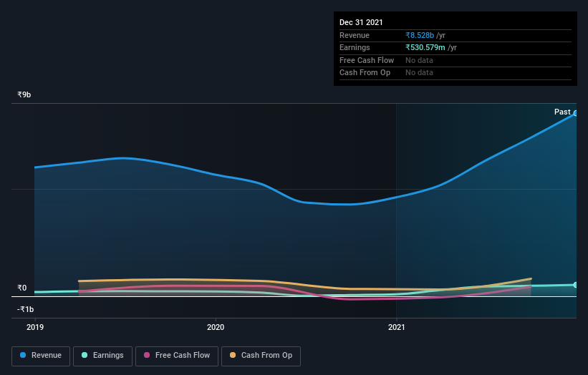The width and height of the screenshot is (588, 375).
Task: Click the 2021 x-axis label
Action: click(396, 328)
